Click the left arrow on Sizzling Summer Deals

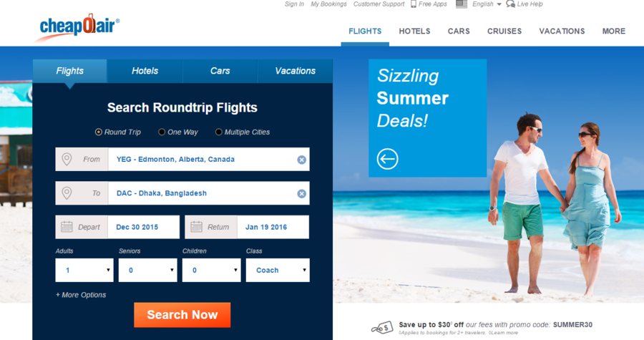[x=387, y=159]
